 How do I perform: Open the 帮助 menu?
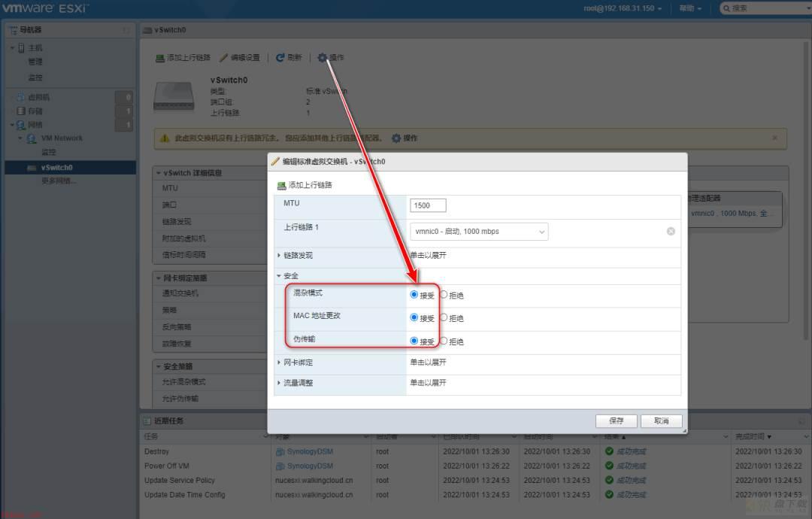pyautogui.click(x=689, y=8)
